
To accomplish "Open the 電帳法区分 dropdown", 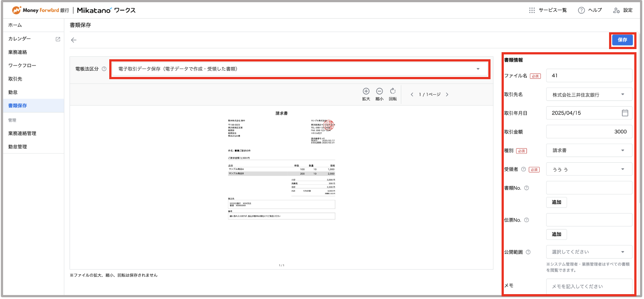I will (x=300, y=69).
